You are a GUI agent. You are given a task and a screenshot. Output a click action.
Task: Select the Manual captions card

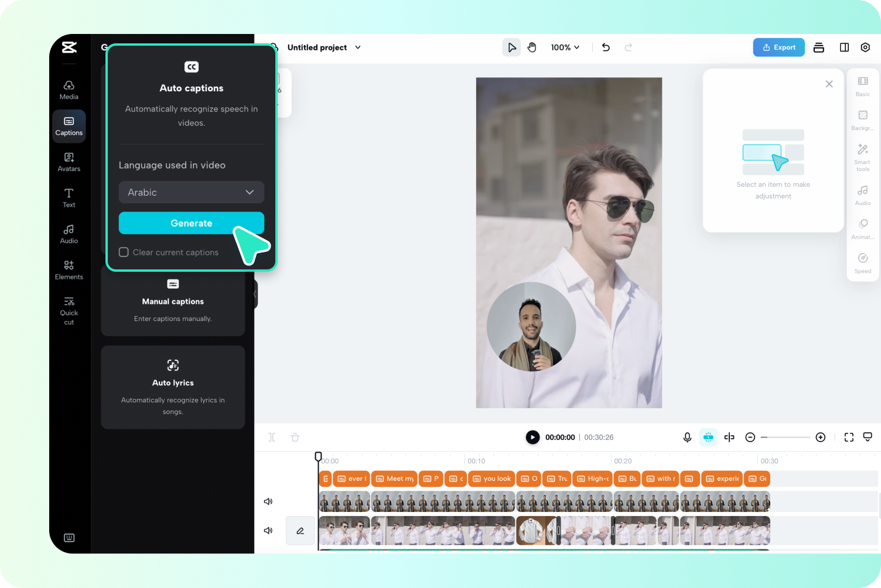click(173, 301)
